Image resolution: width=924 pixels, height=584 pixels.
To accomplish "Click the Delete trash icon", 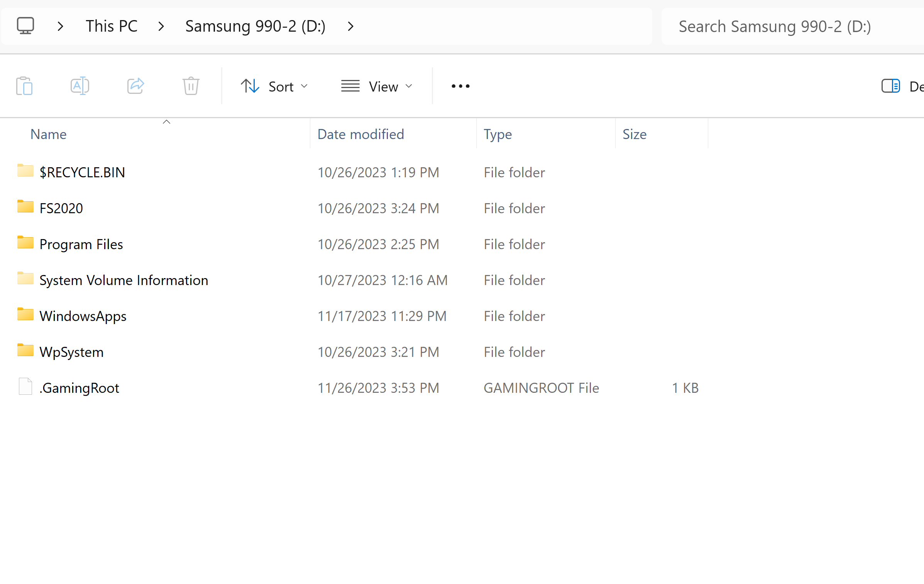I will (190, 86).
